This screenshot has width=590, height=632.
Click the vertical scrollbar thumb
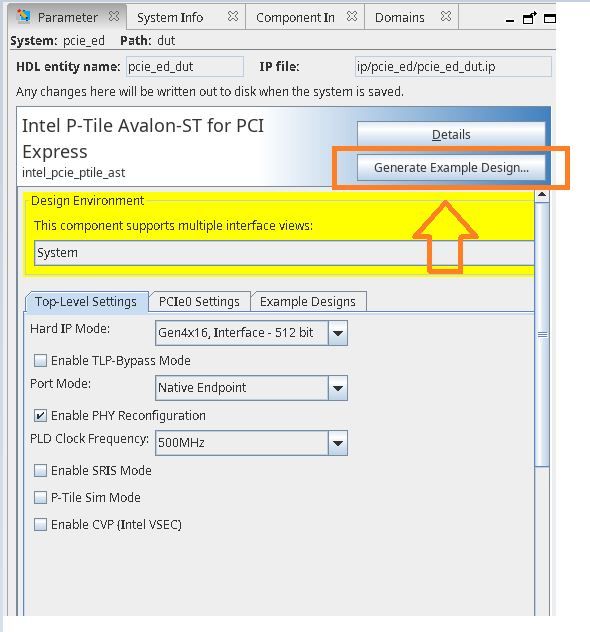(542, 335)
